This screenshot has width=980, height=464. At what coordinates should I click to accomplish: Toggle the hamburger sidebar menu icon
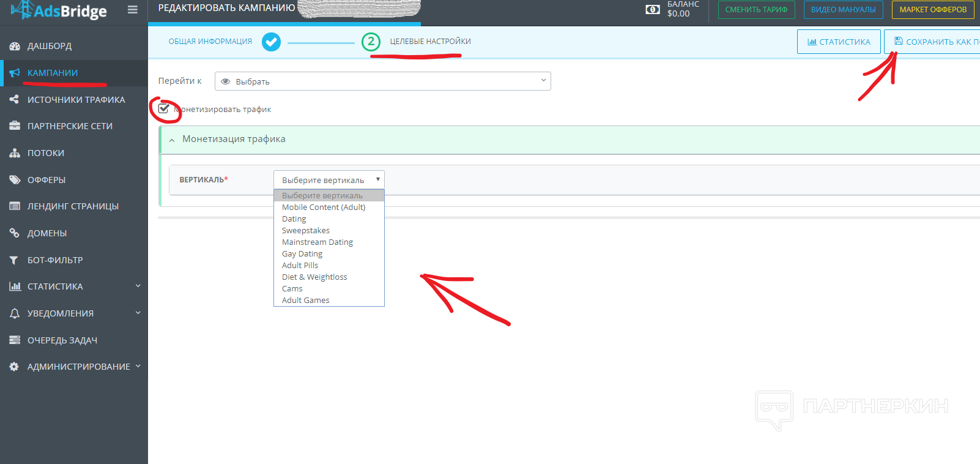(x=132, y=10)
